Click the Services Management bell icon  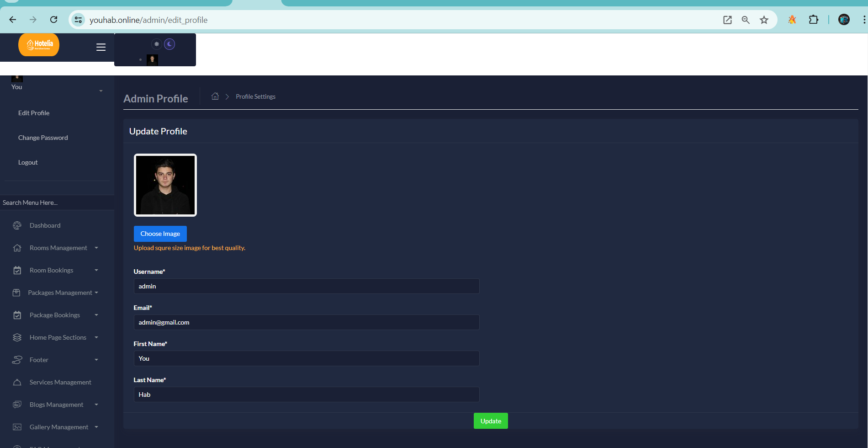[x=17, y=382]
